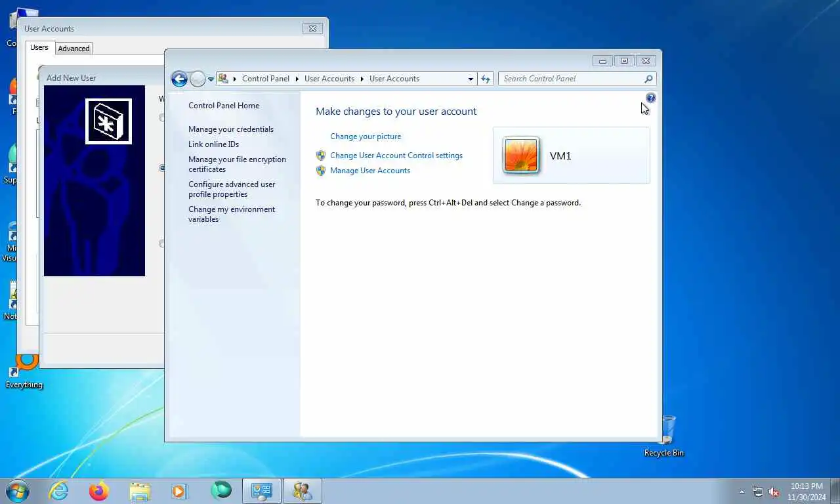Image resolution: width=840 pixels, height=504 pixels.
Task: Click the last User Accounts breadcrumb
Action: (394, 79)
